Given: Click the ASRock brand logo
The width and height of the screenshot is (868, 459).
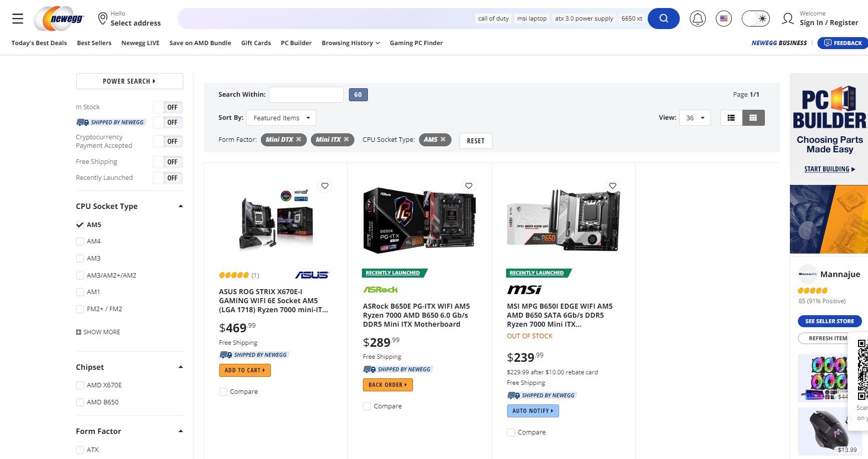Looking at the screenshot, I should [380, 290].
